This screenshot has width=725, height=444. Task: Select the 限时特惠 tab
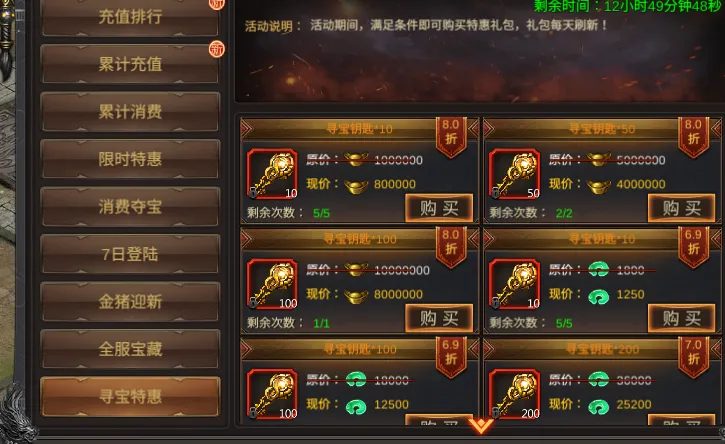[130, 159]
